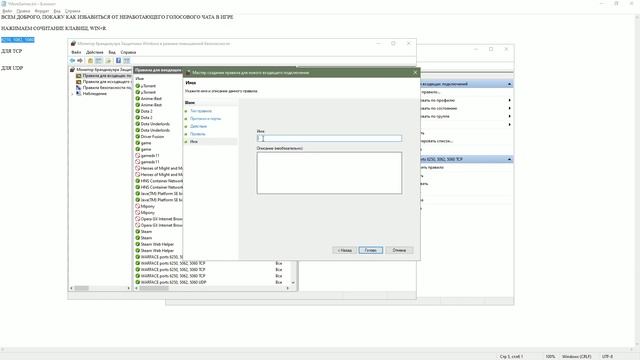
Task: Click UTF-8 encoding in Notepad status bar
Action: [x=607, y=356]
